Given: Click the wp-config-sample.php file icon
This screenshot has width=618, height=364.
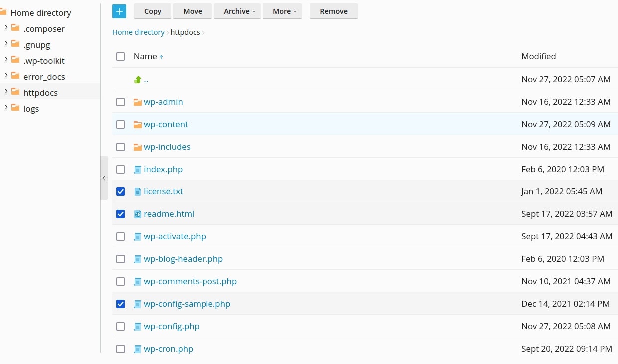Looking at the screenshot, I should 138,304.
